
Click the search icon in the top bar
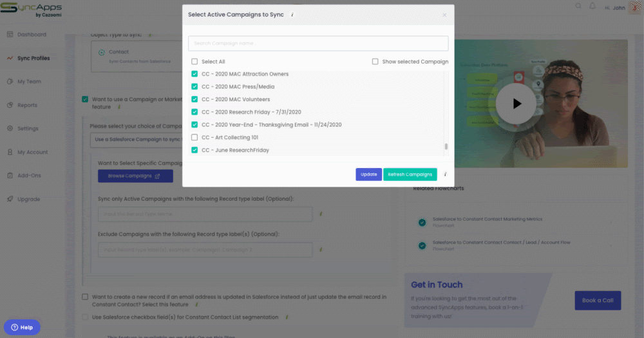pyautogui.click(x=578, y=6)
